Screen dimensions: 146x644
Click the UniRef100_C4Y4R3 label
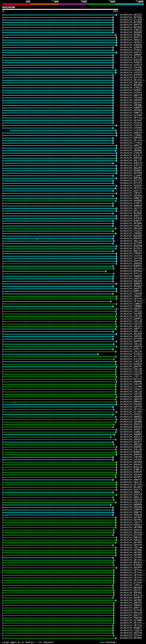[x=131, y=557]
